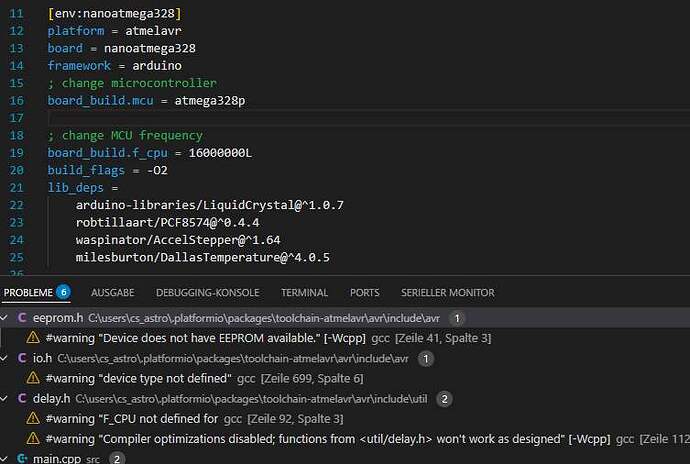Click the PROBLEME tab count badge
The height and width of the screenshot is (464, 690).
pos(63,293)
